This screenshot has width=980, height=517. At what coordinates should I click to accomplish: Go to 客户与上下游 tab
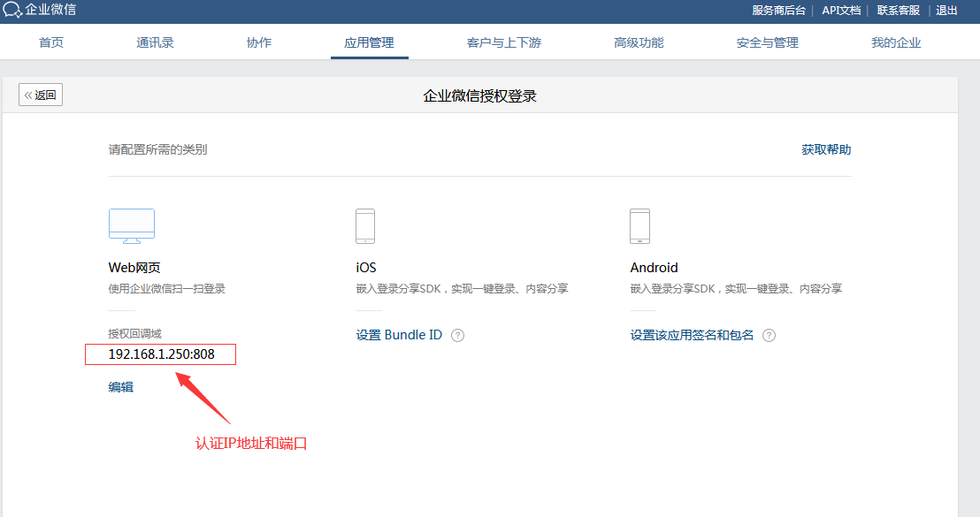503,42
